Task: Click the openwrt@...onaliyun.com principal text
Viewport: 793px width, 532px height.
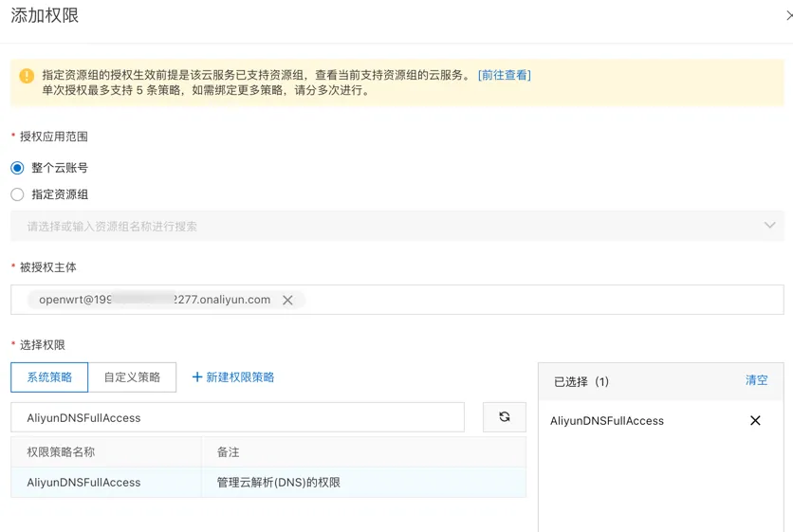Action: click(155, 300)
